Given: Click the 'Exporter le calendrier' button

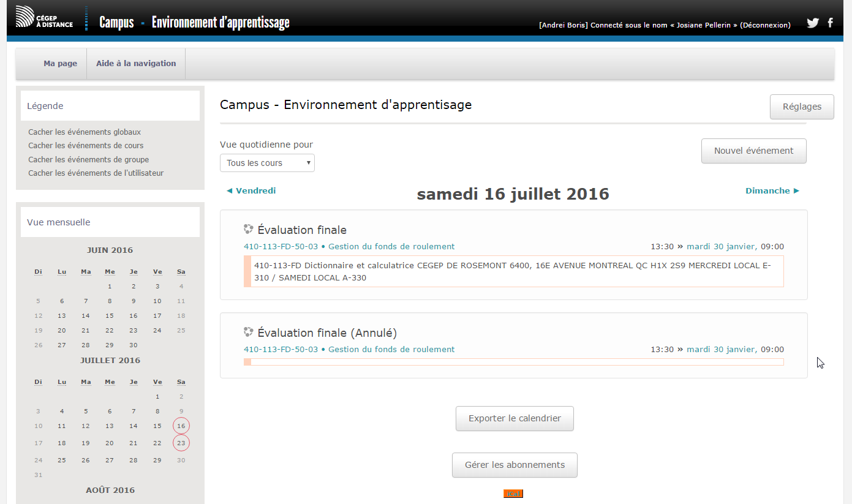Looking at the screenshot, I should pyautogui.click(x=515, y=419).
